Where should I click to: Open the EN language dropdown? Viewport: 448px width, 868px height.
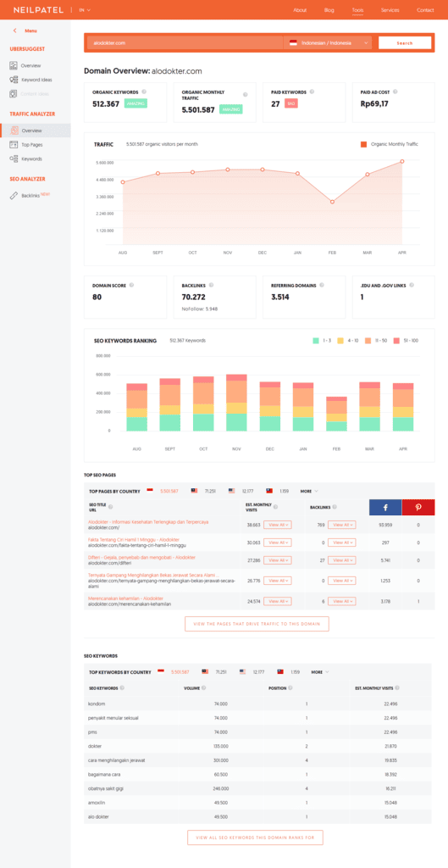(x=85, y=10)
